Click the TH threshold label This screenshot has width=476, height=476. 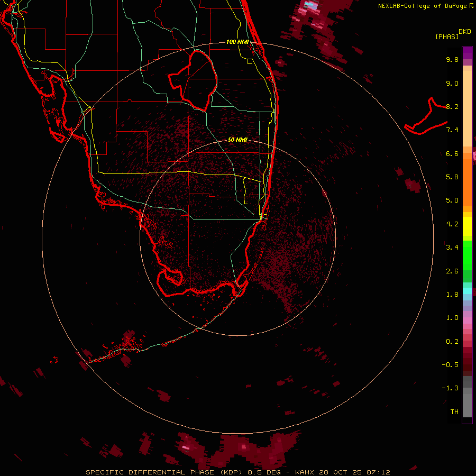(x=454, y=412)
